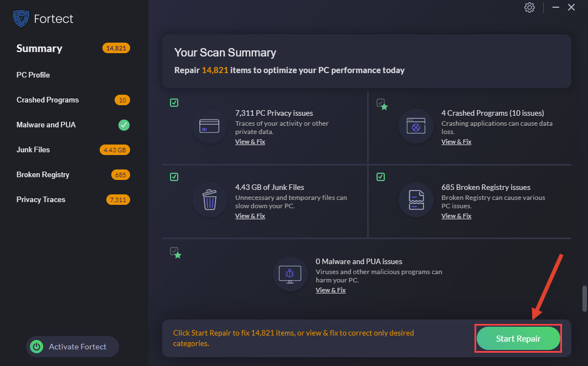Click the green Malware and PUA checkmark

(124, 125)
